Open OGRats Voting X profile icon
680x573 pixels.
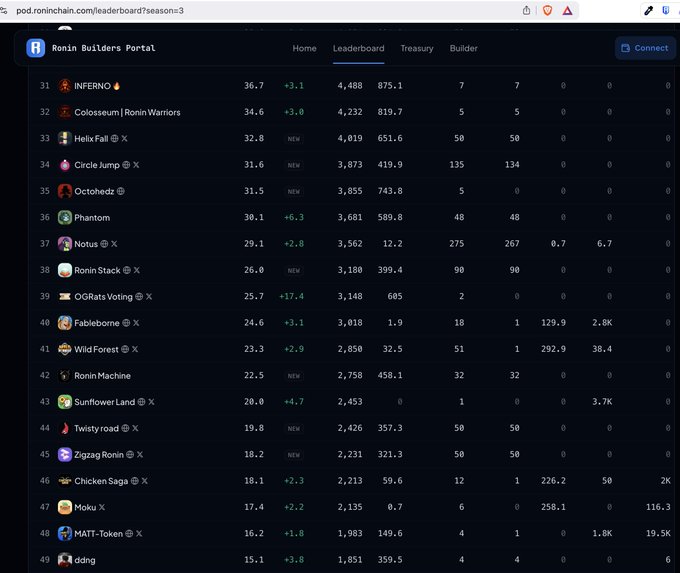click(x=149, y=297)
